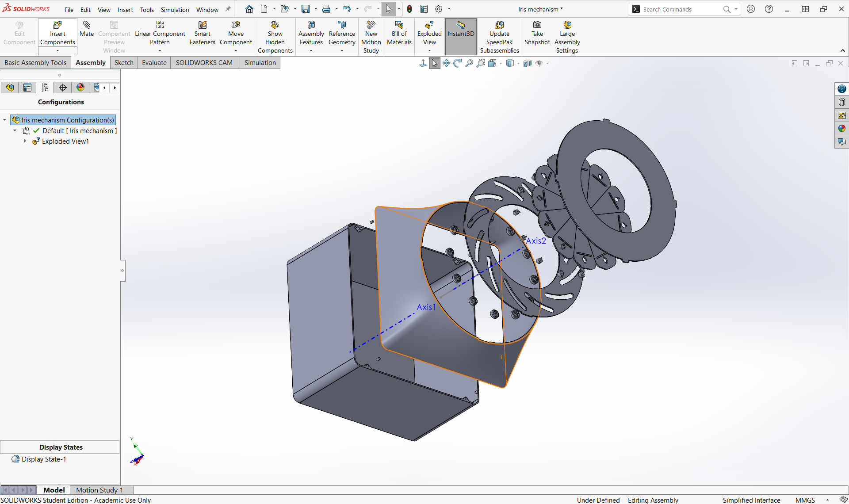The width and height of the screenshot is (849, 504).
Task: Click the Insert Components tool
Action: pos(57,33)
